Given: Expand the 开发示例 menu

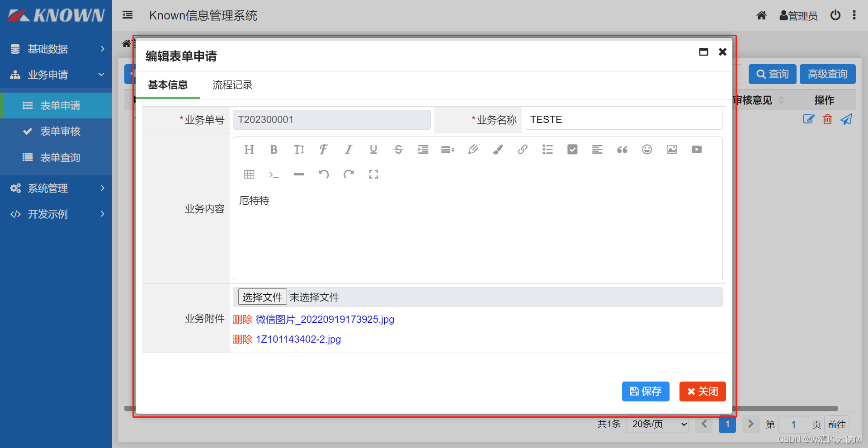Looking at the screenshot, I should pyautogui.click(x=56, y=214).
